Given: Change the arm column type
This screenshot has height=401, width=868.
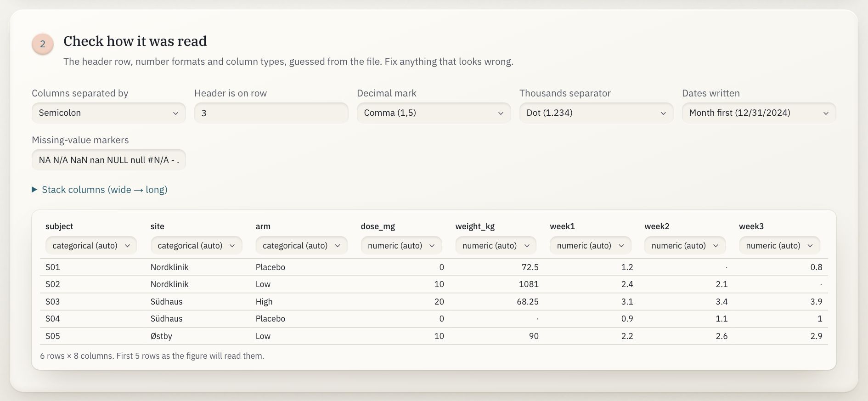Looking at the screenshot, I should tap(301, 246).
